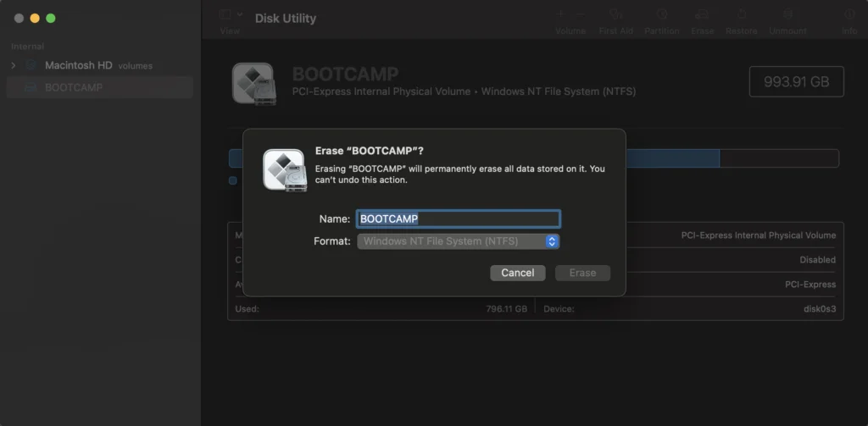Screen dimensions: 868x426
Task: Expand Macintosh HD volumes in sidebar
Action: click(14, 65)
